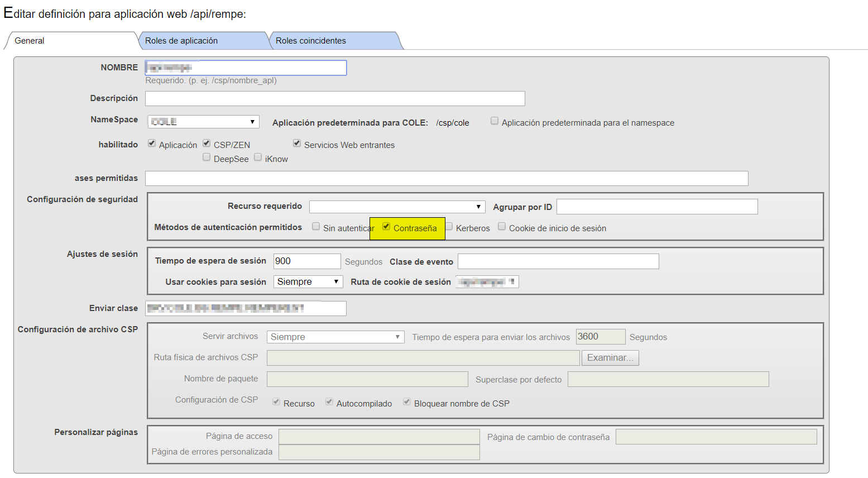Viewport: 868px width, 478px height.
Task: Uncheck the Contraseña authentication checkbox
Action: coord(386,227)
